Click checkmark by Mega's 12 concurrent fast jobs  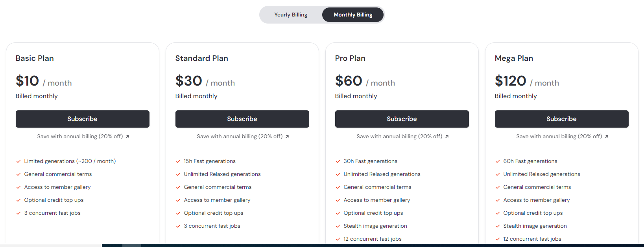498,239
